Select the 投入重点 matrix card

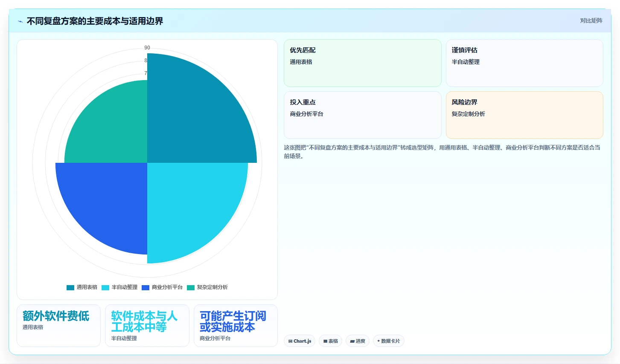[x=363, y=115]
